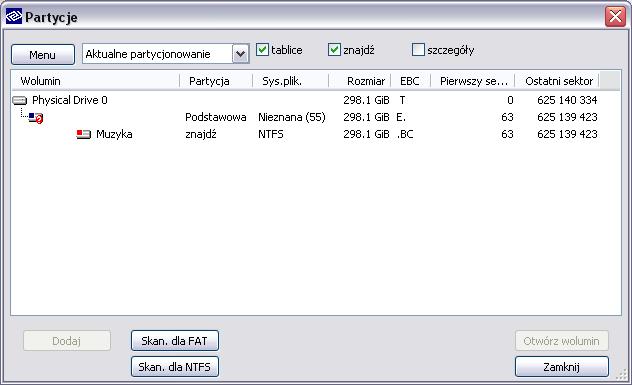The width and height of the screenshot is (632, 385).
Task: Select the Physical Drive 0 row label
Action: (70, 100)
